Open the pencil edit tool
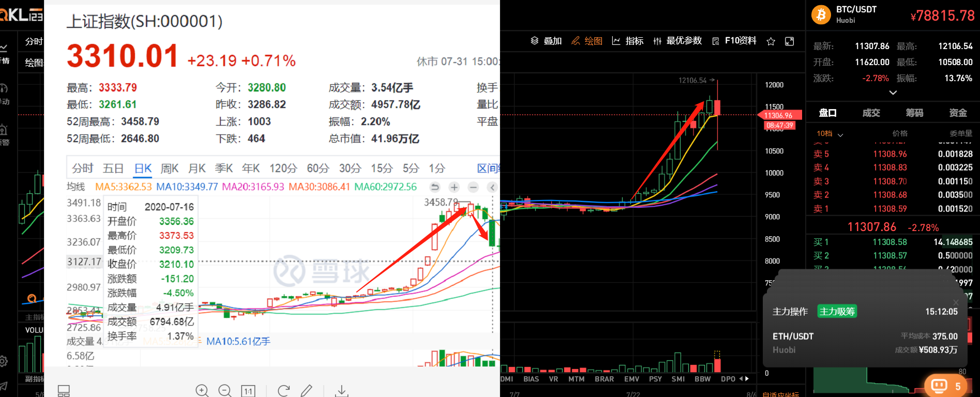 click(x=307, y=391)
